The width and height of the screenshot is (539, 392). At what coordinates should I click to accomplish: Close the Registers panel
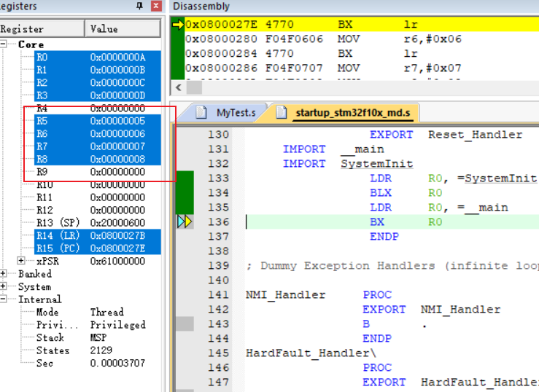pyautogui.click(x=156, y=6)
